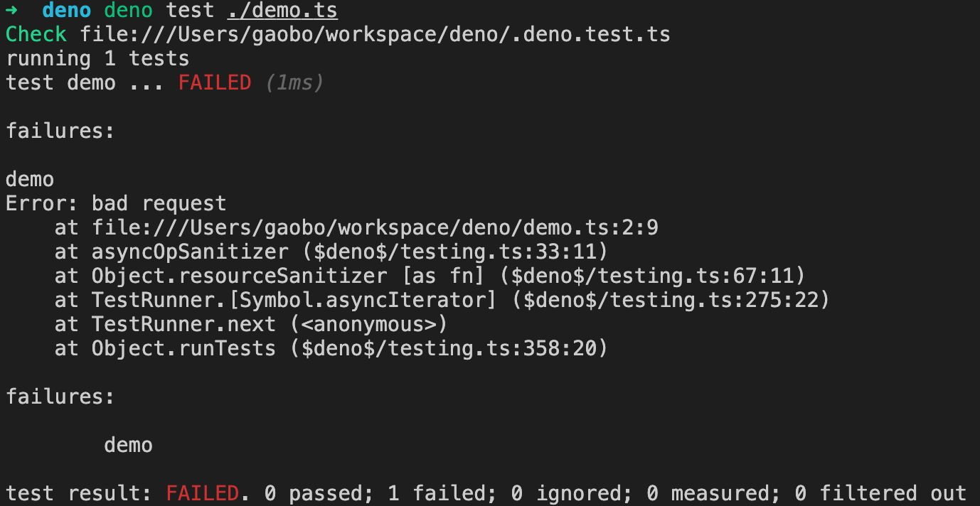The width and height of the screenshot is (980, 506).
Task: Click the first failures: heading
Action: coord(60,131)
